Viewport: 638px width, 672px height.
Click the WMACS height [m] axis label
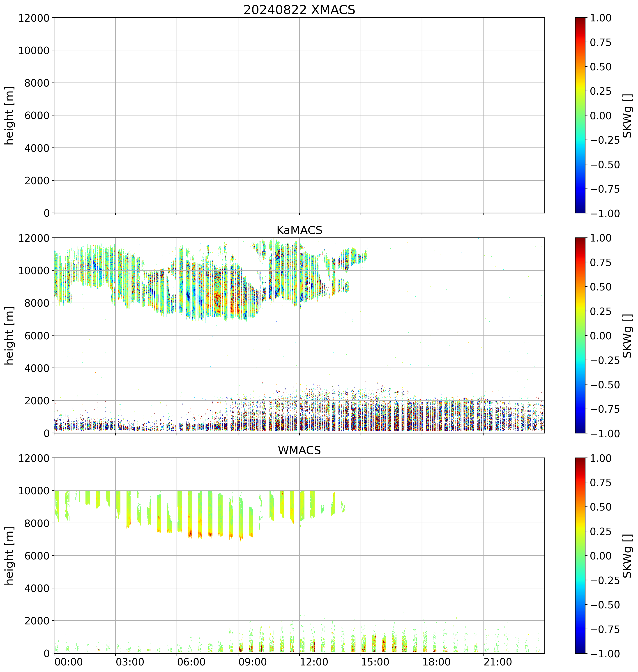tap(9, 556)
